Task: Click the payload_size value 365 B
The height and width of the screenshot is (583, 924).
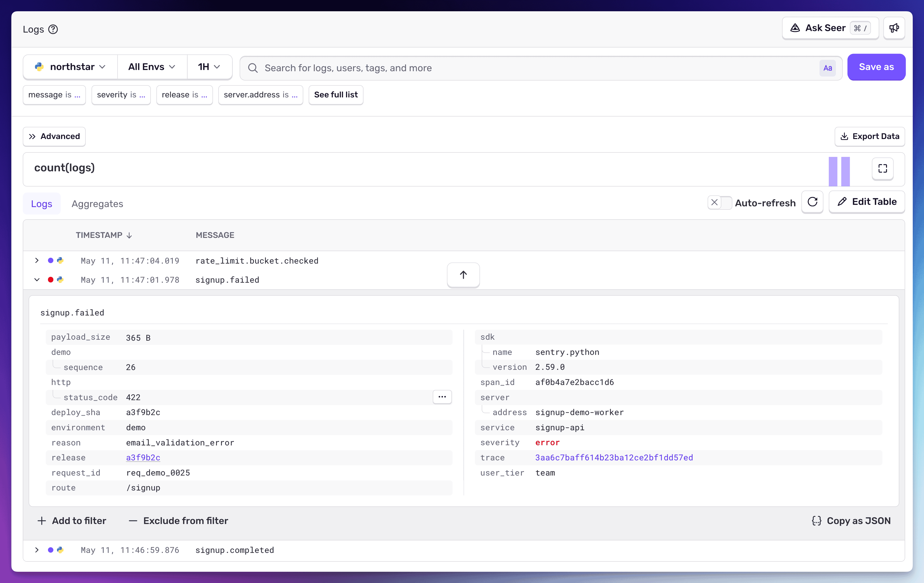Action: (x=138, y=338)
